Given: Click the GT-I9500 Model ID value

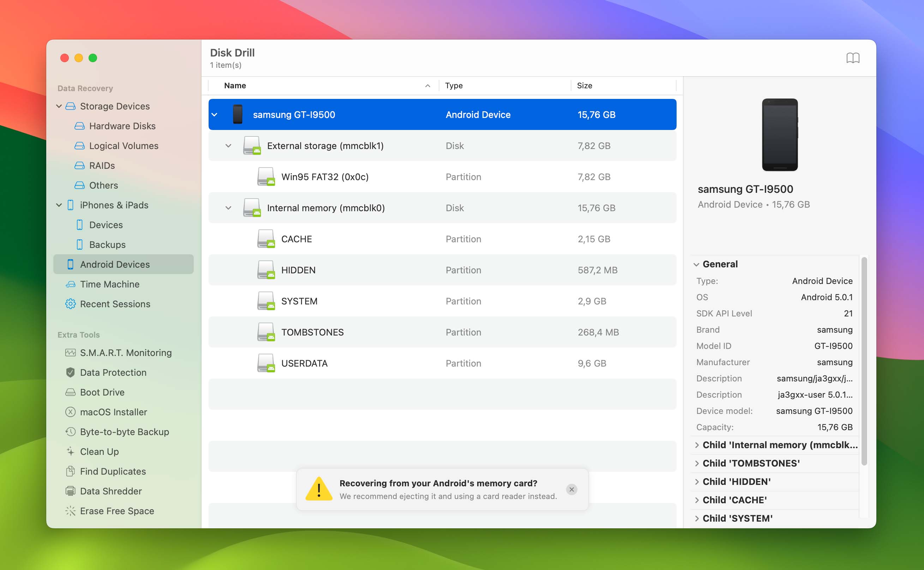Looking at the screenshot, I should 833,346.
